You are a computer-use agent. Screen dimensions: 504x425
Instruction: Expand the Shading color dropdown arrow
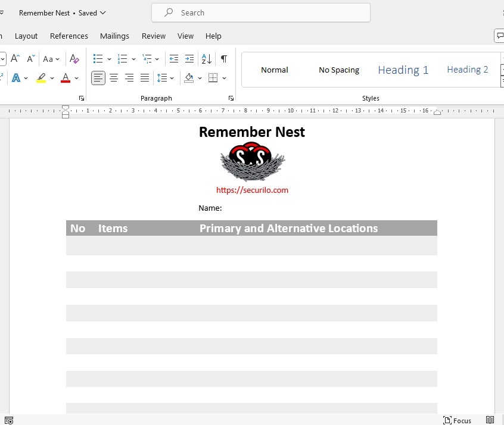coord(200,78)
